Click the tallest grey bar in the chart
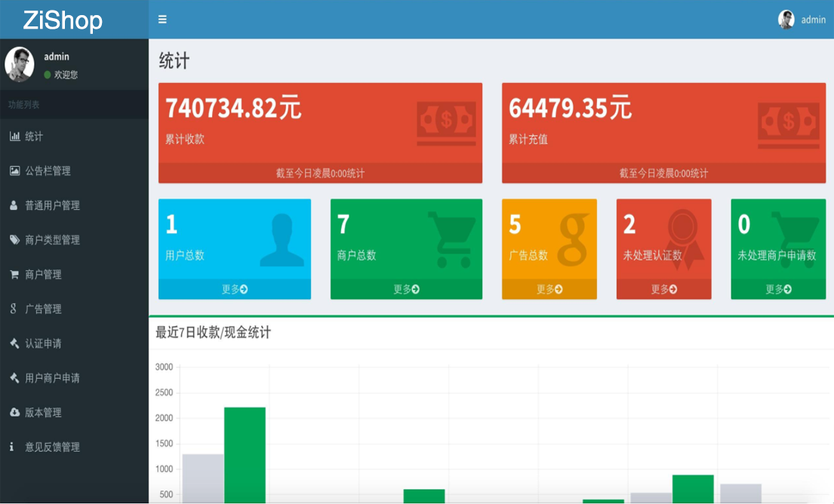Screen dimensions: 834x504 pos(202,478)
